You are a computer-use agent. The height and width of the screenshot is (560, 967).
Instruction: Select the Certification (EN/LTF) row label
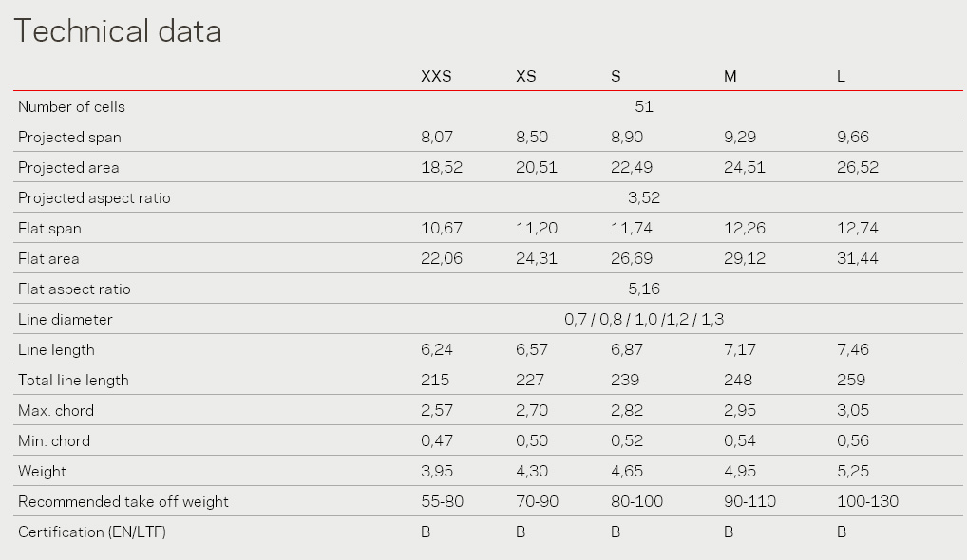tap(92, 532)
